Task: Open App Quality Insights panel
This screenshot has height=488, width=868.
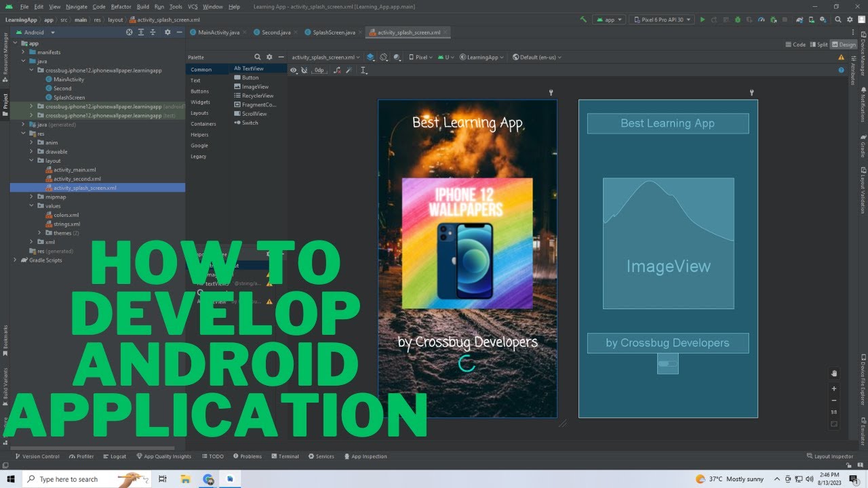Action: tap(163, 456)
